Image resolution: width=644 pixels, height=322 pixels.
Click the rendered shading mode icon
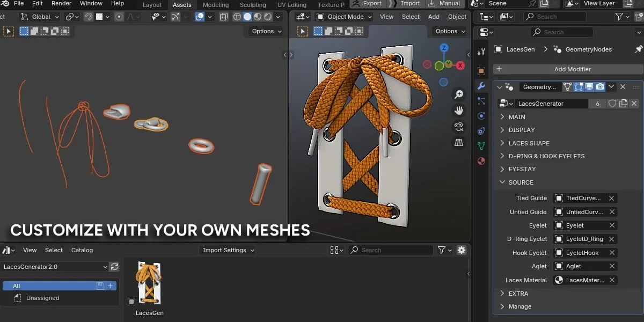(x=268, y=17)
